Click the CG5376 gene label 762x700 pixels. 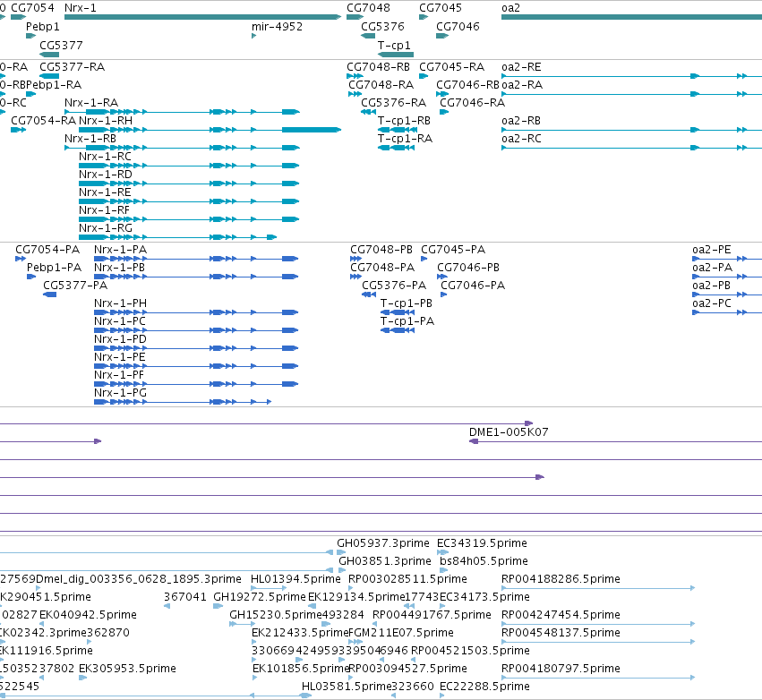pos(382,26)
